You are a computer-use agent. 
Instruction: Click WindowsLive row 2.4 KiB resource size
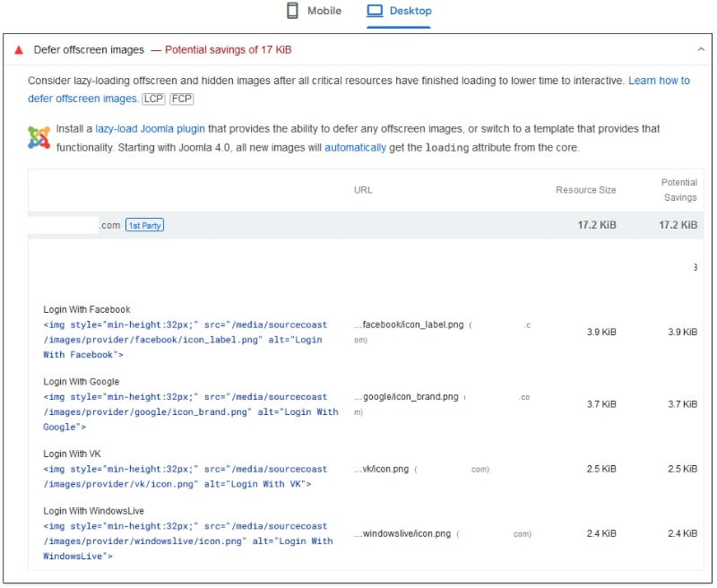pyautogui.click(x=601, y=533)
